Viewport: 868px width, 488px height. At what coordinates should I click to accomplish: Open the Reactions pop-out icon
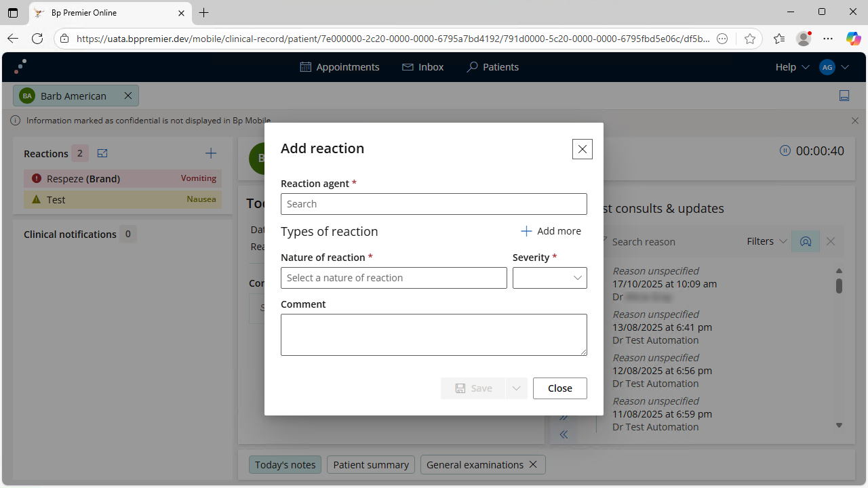(102, 154)
